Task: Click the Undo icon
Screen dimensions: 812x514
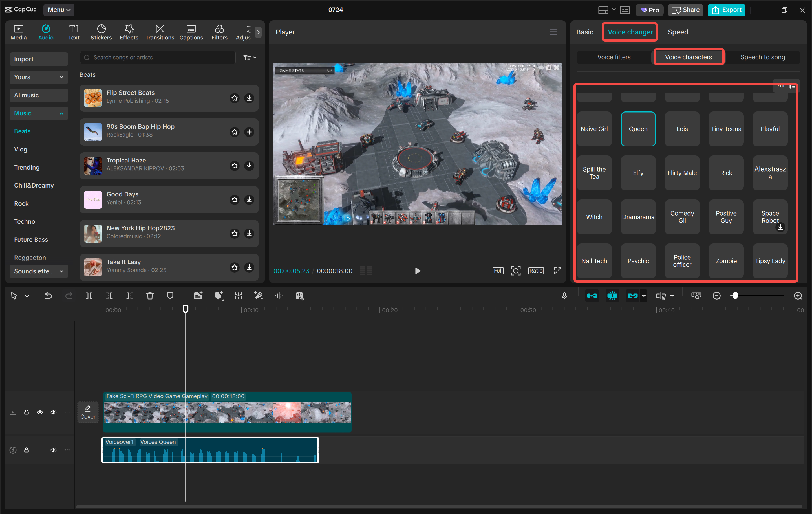Action: (48, 295)
